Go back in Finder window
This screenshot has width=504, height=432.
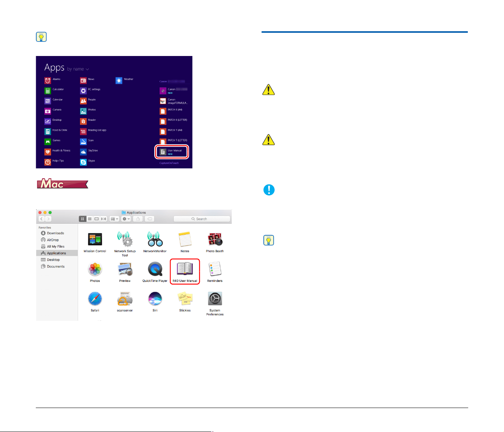coord(42,219)
